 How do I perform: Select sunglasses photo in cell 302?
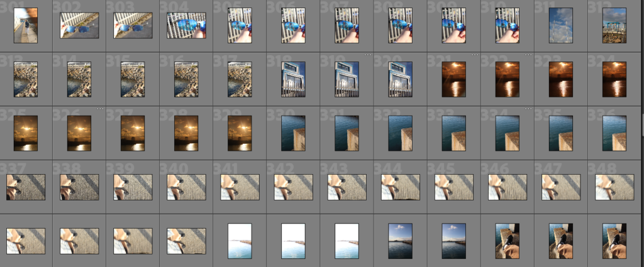[x=79, y=26]
